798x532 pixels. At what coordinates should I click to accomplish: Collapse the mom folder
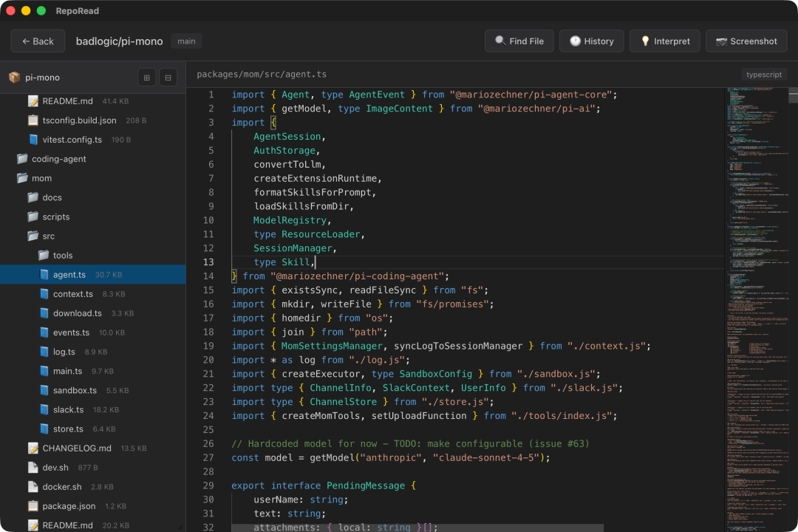[x=92, y=178]
